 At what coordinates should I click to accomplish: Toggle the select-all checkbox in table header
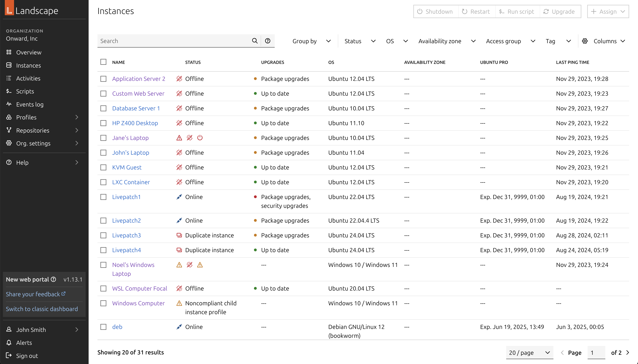click(103, 62)
